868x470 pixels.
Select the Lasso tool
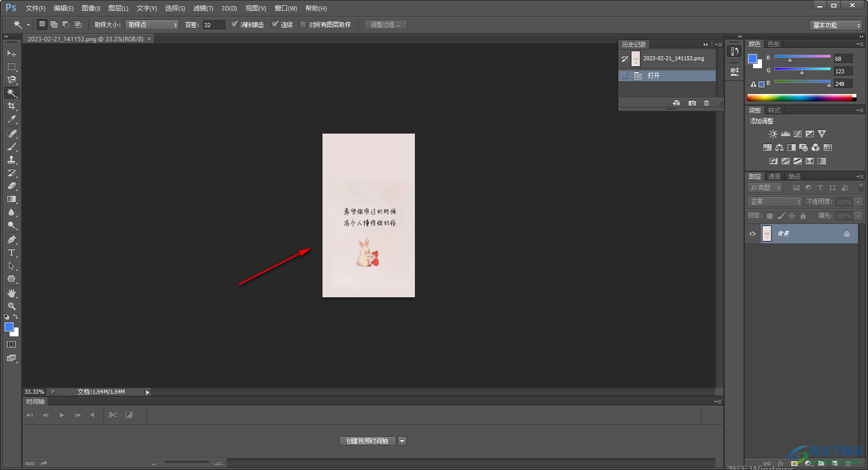(x=12, y=80)
